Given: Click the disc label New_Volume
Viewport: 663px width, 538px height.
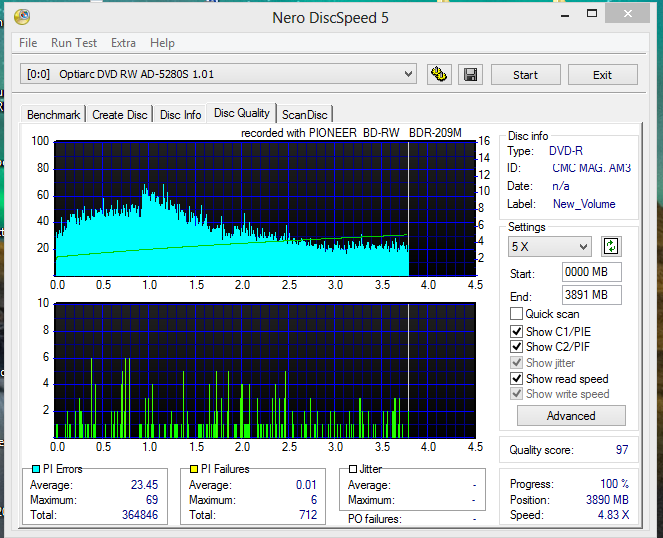Looking at the screenshot, I should (x=584, y=204).
